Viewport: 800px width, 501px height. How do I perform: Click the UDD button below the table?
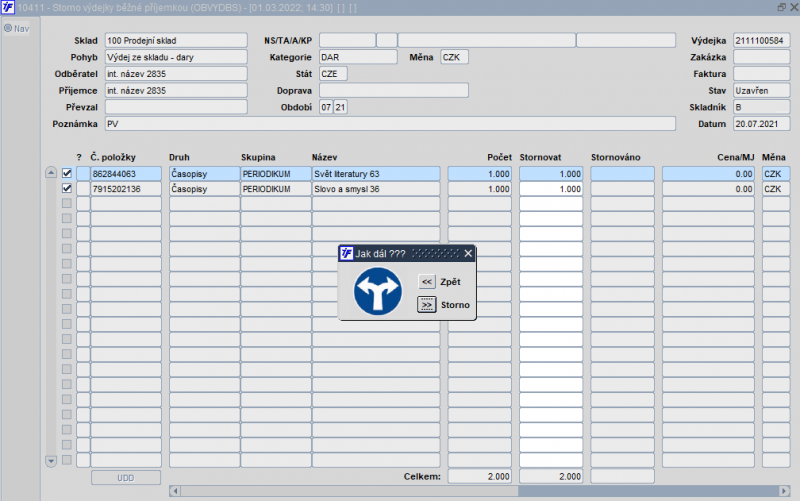[125, 477]
